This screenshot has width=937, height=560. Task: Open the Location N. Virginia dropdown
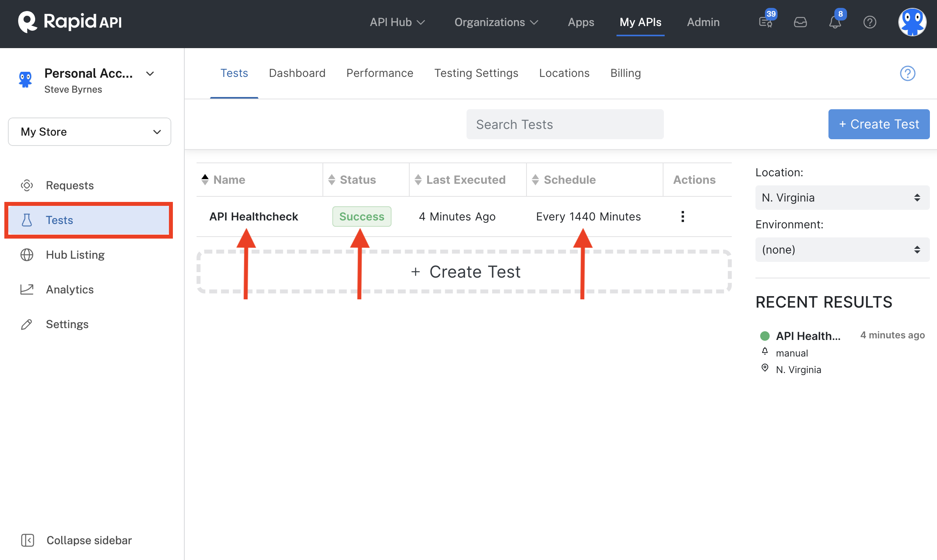pyautogui.click(x=842, y=198)
